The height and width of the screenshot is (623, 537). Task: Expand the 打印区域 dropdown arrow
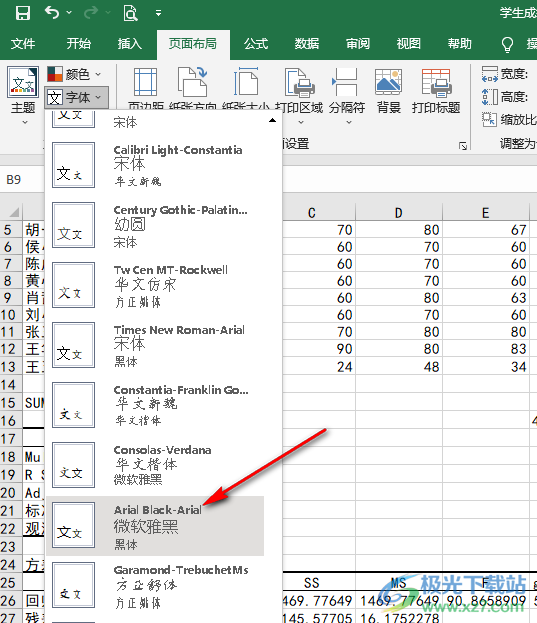pos(301,122)
